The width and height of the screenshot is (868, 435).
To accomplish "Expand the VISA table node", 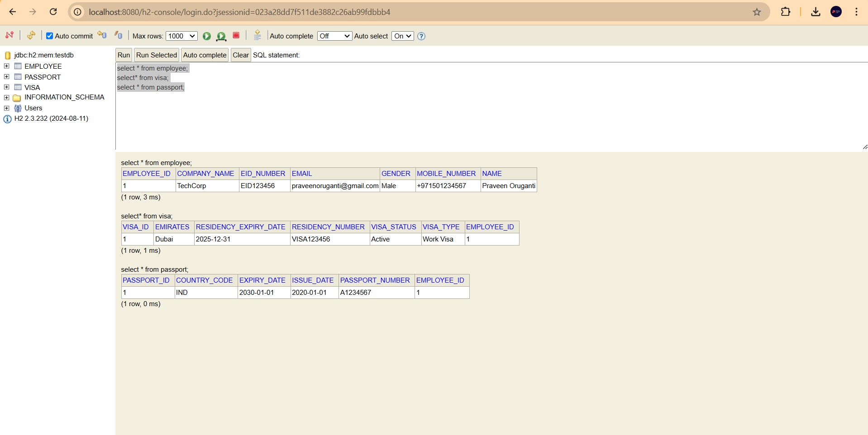I will tap(7, 87).
